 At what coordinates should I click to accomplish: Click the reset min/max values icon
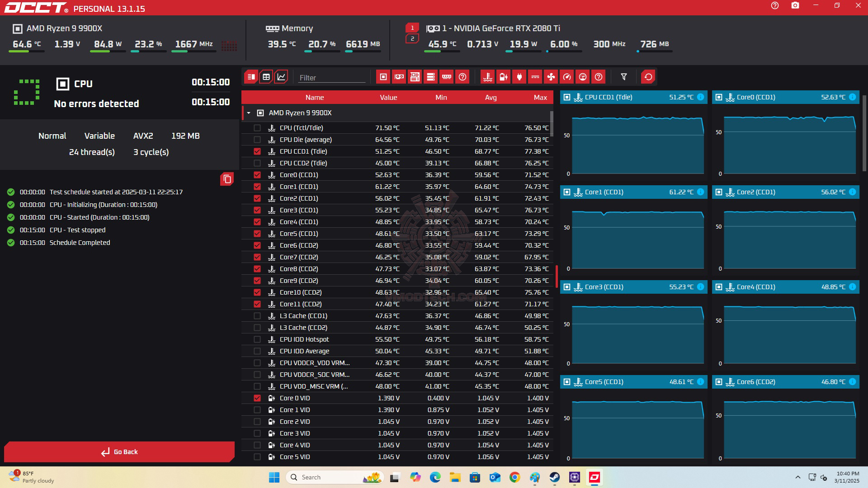pyautogui.click(x=648, y=77)
